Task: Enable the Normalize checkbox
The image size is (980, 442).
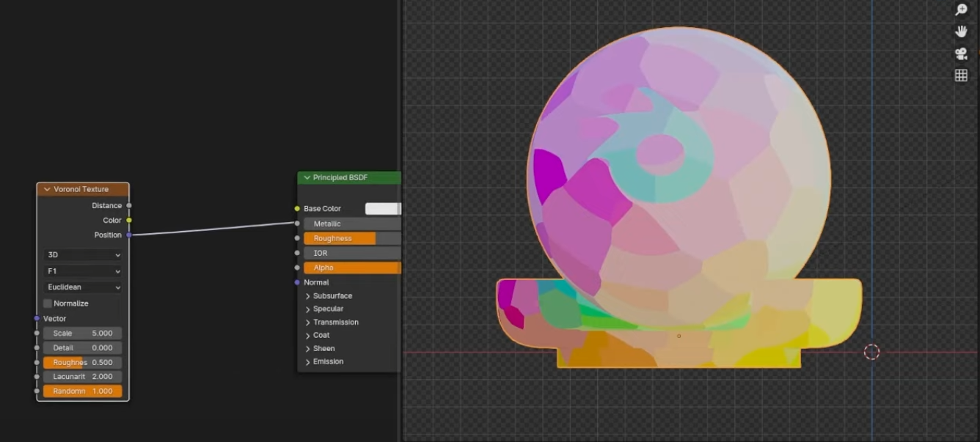Action: (x=46, y=303)
